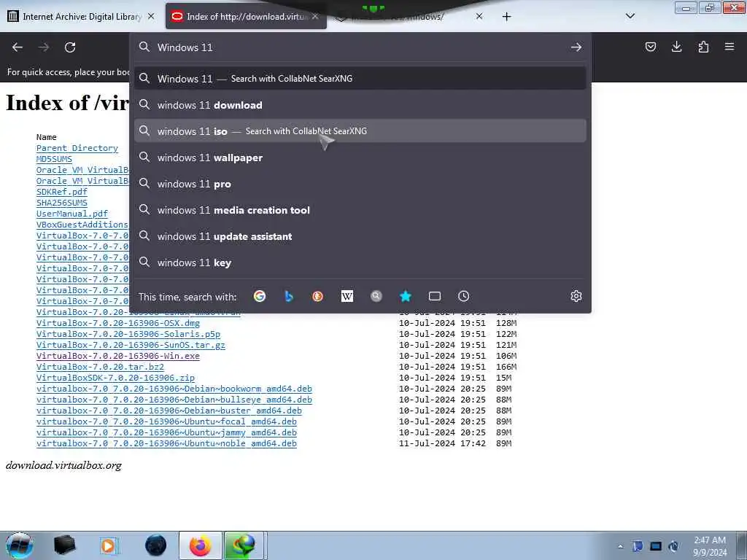
Task: Open Internet Download Manager from the taskbar
Action: (244, 545)
